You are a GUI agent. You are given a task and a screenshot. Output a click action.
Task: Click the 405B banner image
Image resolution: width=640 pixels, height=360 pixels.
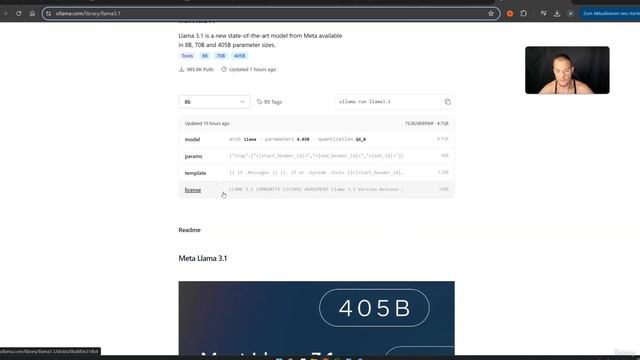(x=316, y=318)
